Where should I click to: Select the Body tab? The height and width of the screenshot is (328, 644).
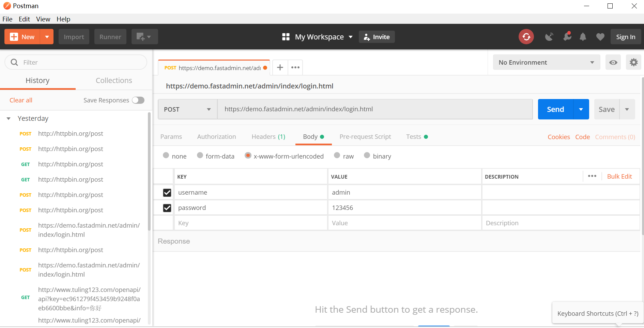coord(313,136)
